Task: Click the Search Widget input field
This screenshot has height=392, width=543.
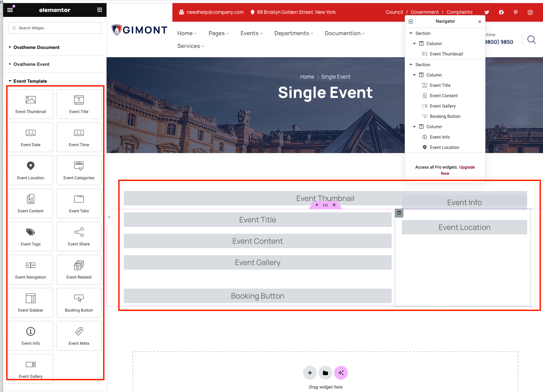Action: tap(55, 28)
